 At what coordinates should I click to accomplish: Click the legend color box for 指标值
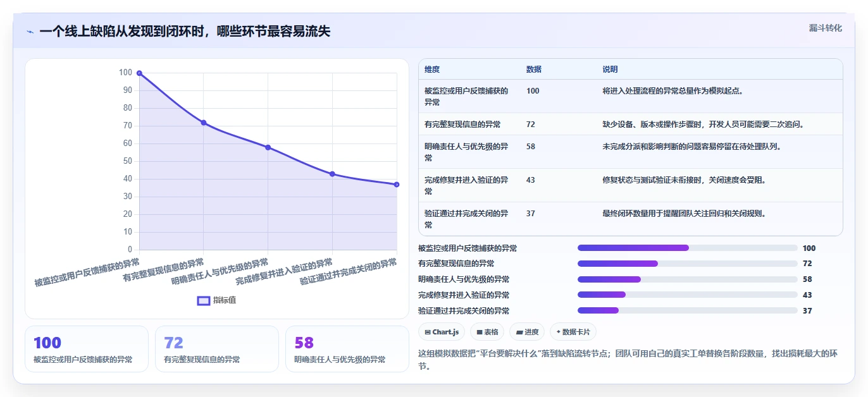(204, 300)
